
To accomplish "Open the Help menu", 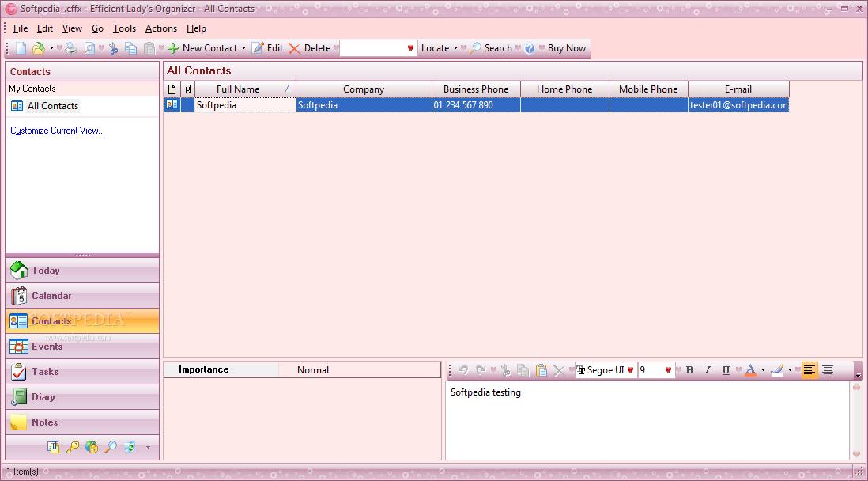I will 196,28.
